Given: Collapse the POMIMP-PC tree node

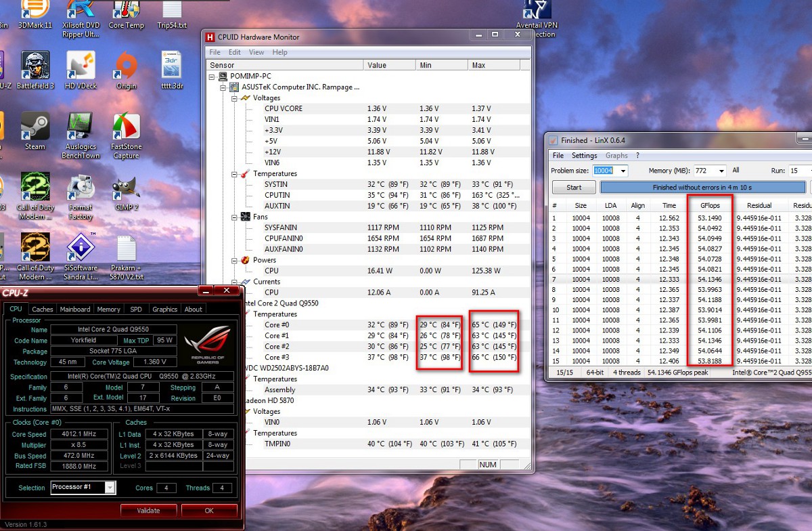Looking at the screenshot, I should [x=212, y=77].
